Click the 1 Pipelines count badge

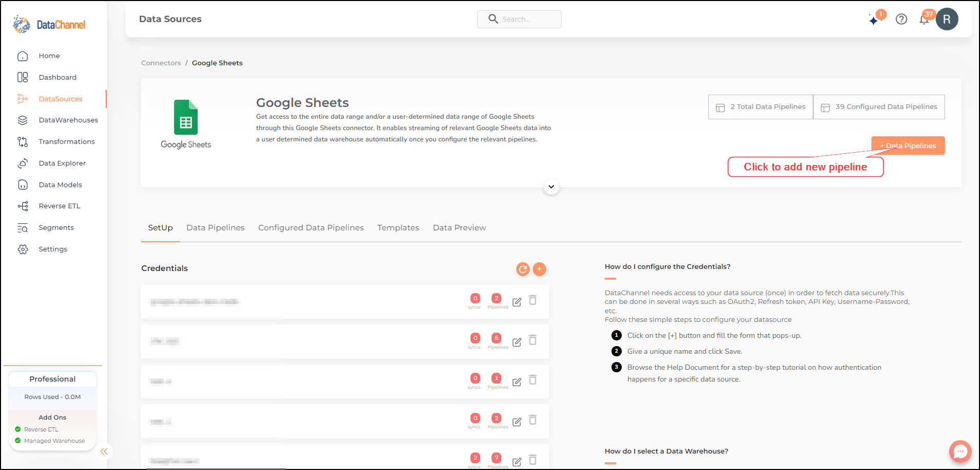496,378
